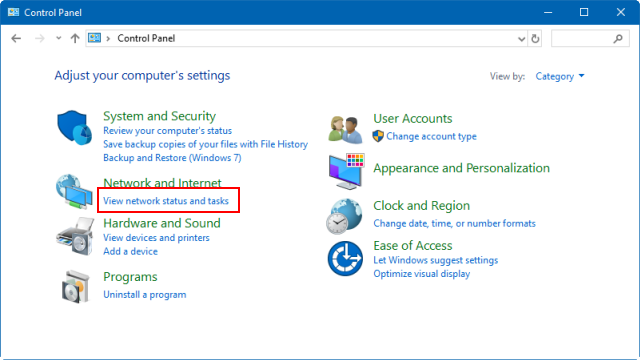Expand the address bar history dropdown
This screenshot has height=360, width=640.
pyautogui.click(x=521, y=39)
